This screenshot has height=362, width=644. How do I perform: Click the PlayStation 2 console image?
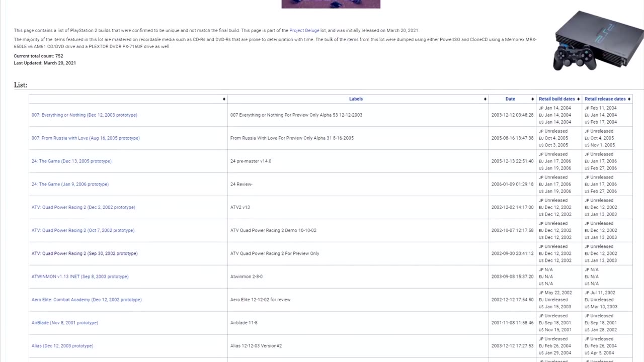click(598, 41)
